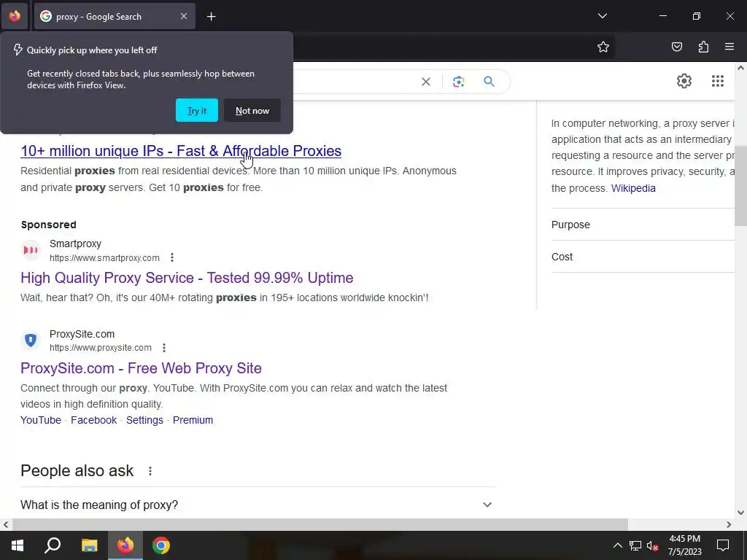Image resolution: width=747 pixels, height=560 pixels.
Task: Search by image with Google Lens icon
Action: click(x=458, y=82)
